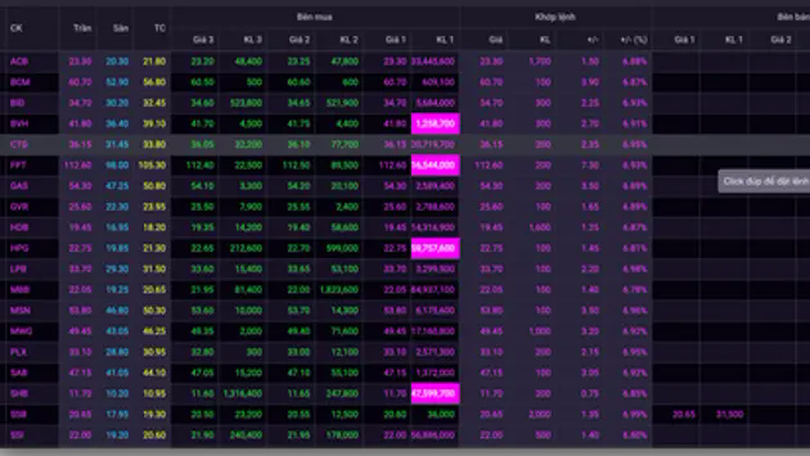Open the FPT ticker symbol
The image size is (810, 456).
coord(18,165)
